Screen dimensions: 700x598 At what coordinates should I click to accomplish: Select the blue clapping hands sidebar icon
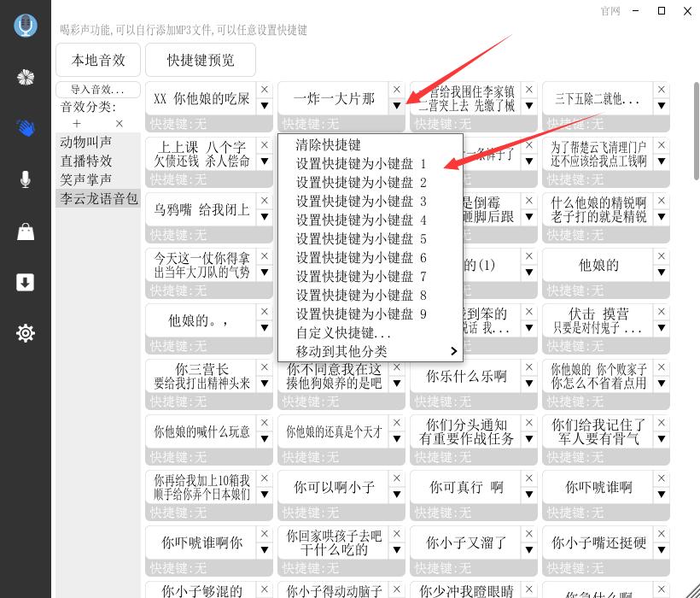tap(26, 128)
